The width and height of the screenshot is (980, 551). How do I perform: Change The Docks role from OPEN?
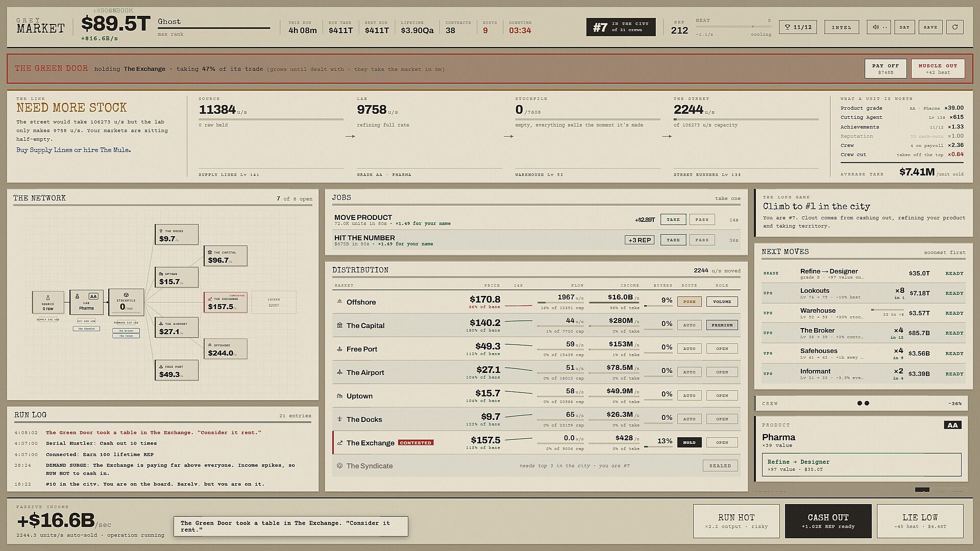pos(722,419)
